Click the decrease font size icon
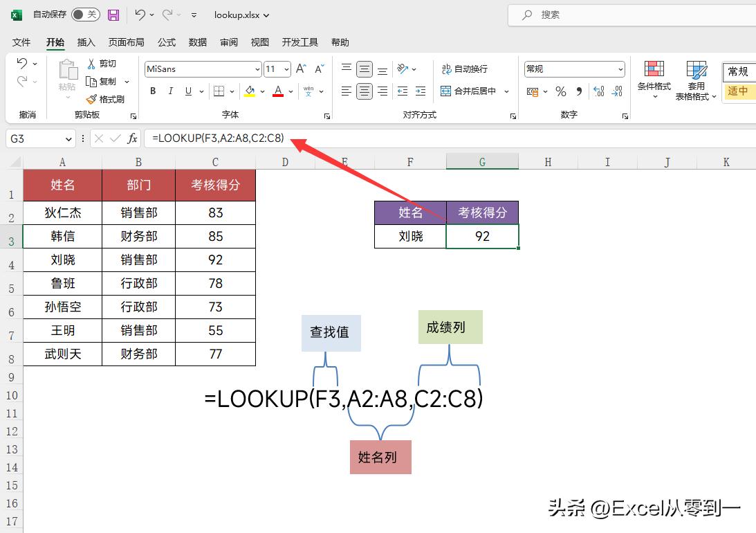756x533 pixels. point(320,69)
